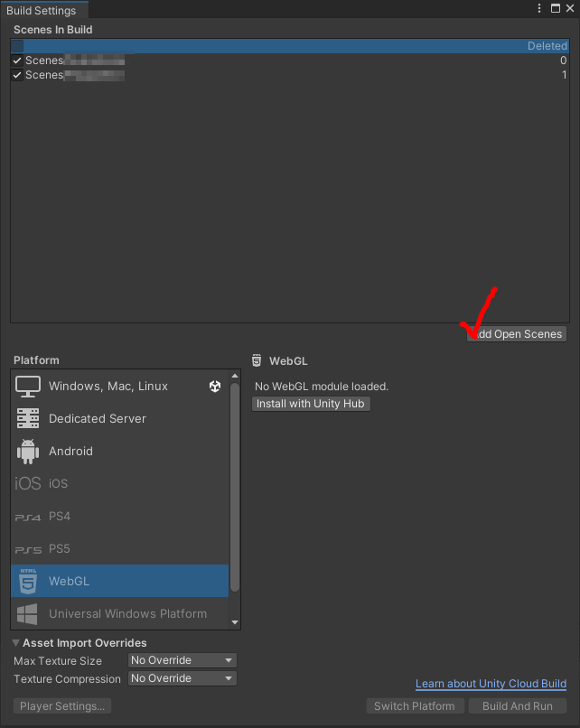Click Install with Unity Hub
Viewport: 580px width, 728px height.
pos(311,404)
